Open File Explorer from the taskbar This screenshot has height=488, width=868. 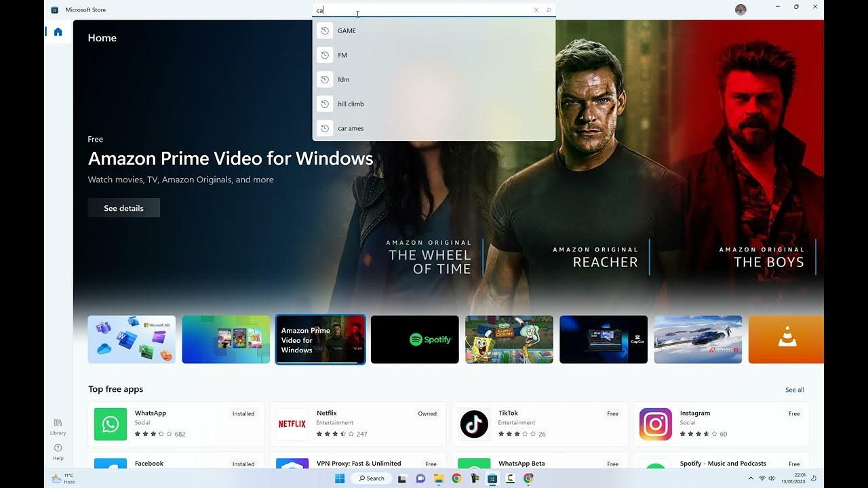438,479
